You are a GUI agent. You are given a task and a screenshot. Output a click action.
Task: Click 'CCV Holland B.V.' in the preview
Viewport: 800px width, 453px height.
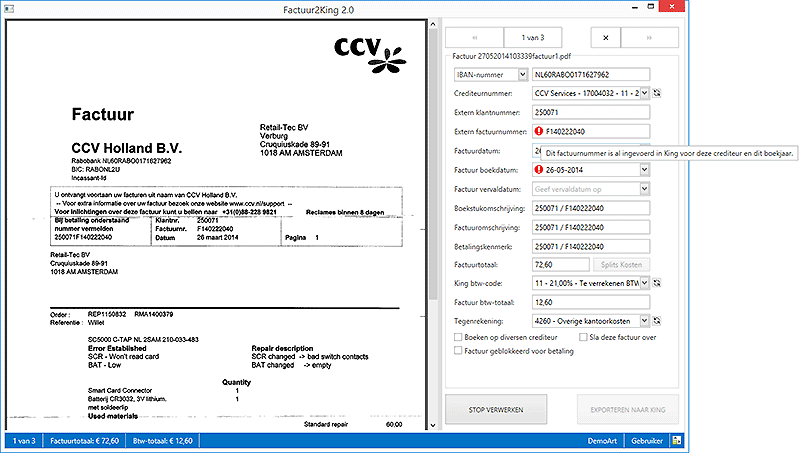127,148
